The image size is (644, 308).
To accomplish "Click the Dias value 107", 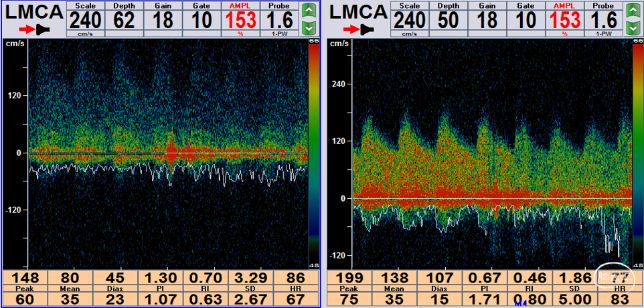I will (x=439, y=278).
